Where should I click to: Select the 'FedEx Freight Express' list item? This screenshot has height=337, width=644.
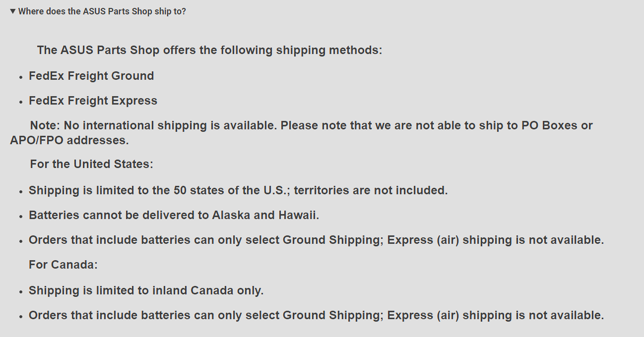click(x=93, y=101)
